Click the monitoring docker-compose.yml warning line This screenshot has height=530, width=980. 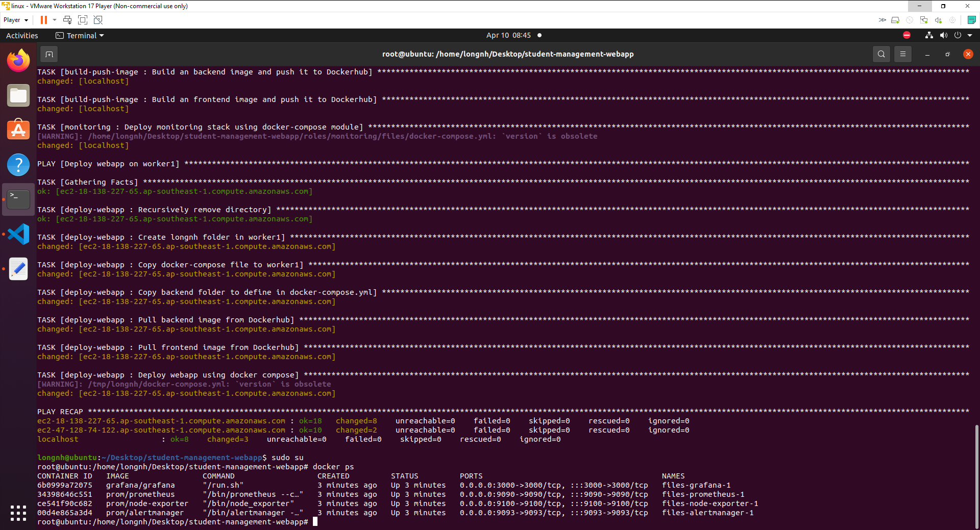(317, 136)
